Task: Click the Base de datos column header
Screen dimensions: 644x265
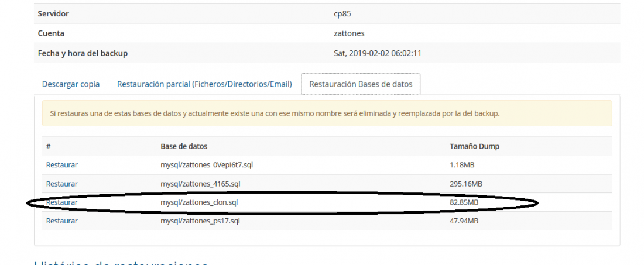Action: pyautogui.click(x=184, y=146)
